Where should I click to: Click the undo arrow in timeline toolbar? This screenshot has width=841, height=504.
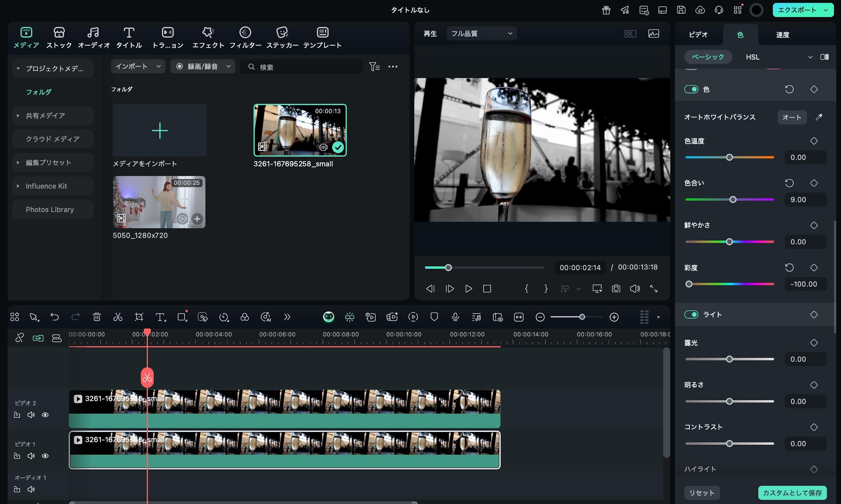coord(54,317)
